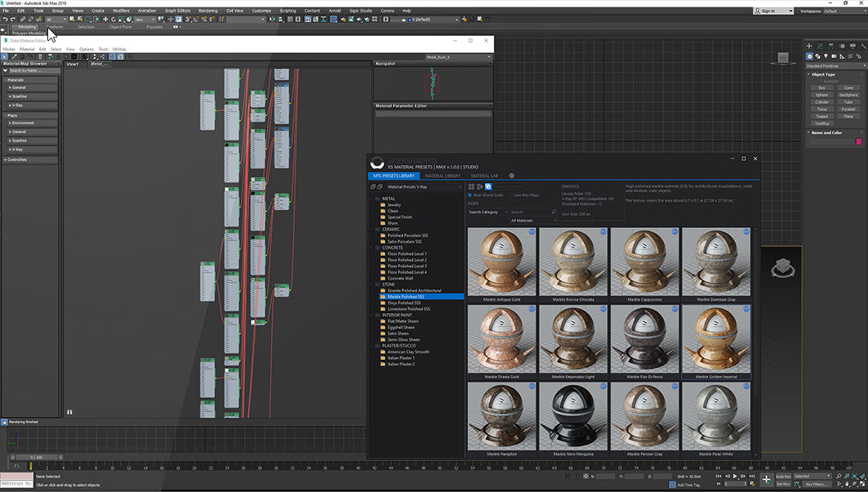Screen dimensions: 868x492
Task: Open XS Material Presets settings gear
Action: click(x=512, y=176)
